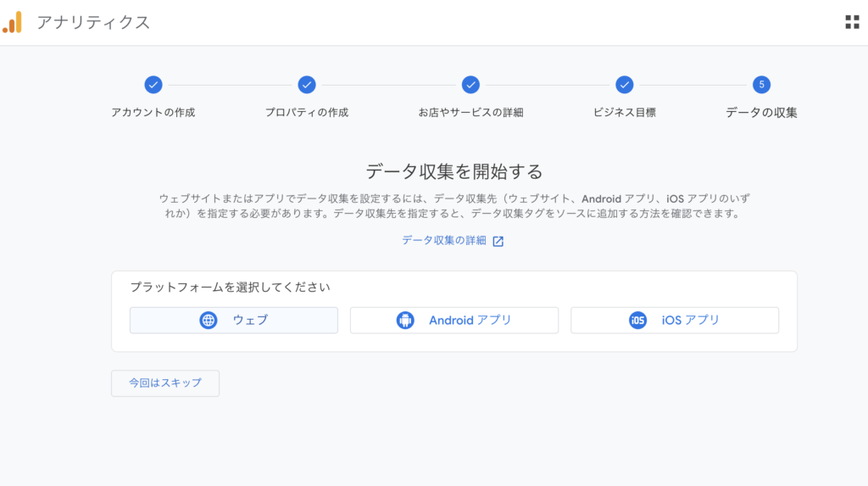Choose the Android アプリ platform button

454,321
